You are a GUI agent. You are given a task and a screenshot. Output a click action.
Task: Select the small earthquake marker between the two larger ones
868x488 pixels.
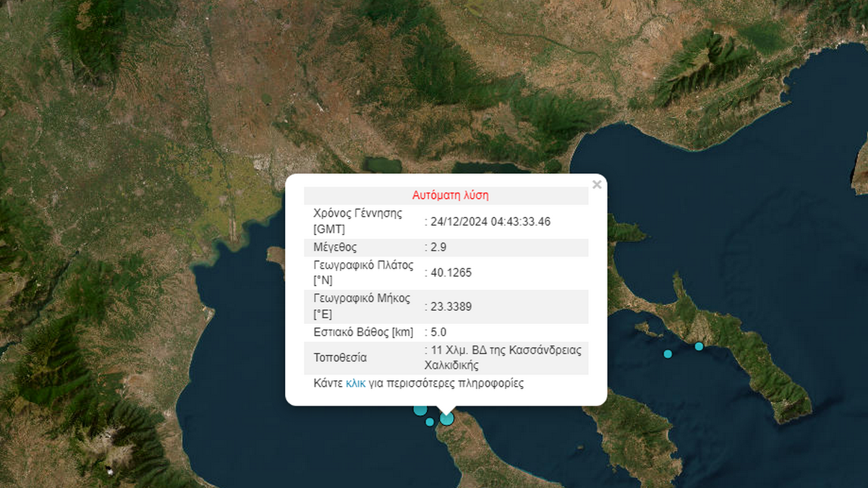(x=430, y=421)
